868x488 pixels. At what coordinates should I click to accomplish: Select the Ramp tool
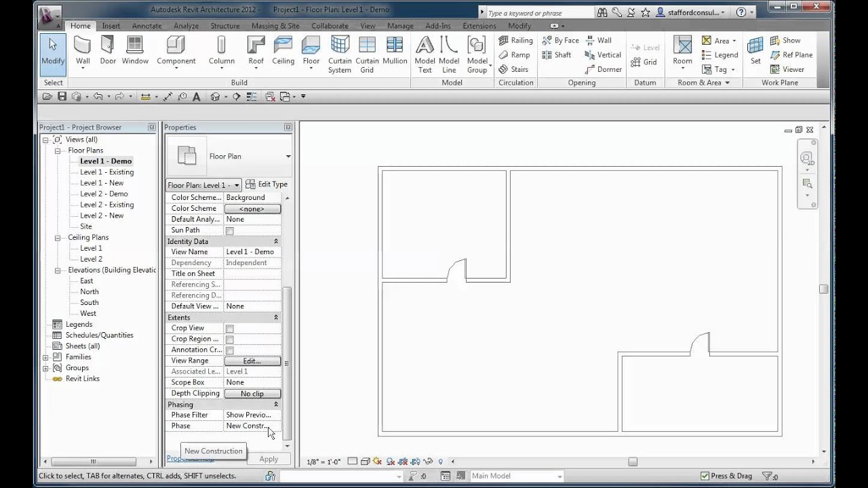click(514, 55)
